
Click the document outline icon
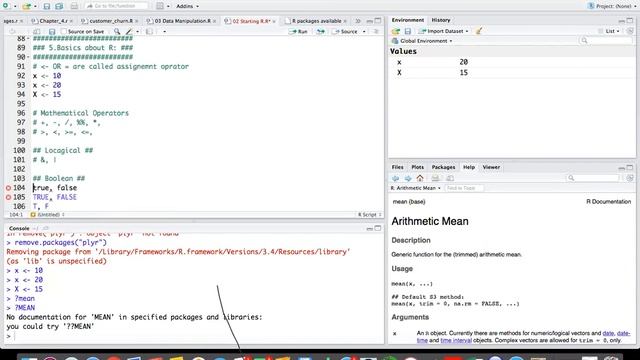click(376, 31)
